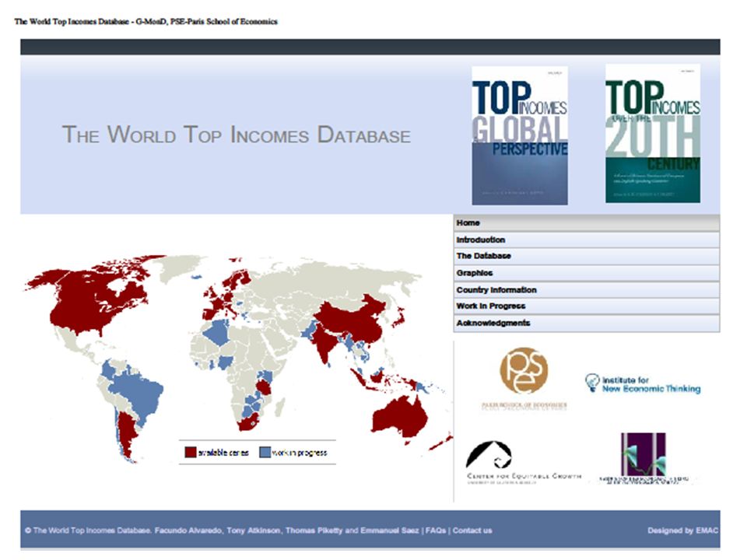Open the FAQs footer link
Viewport: 747px width, 560px height.
coord(436,530)
